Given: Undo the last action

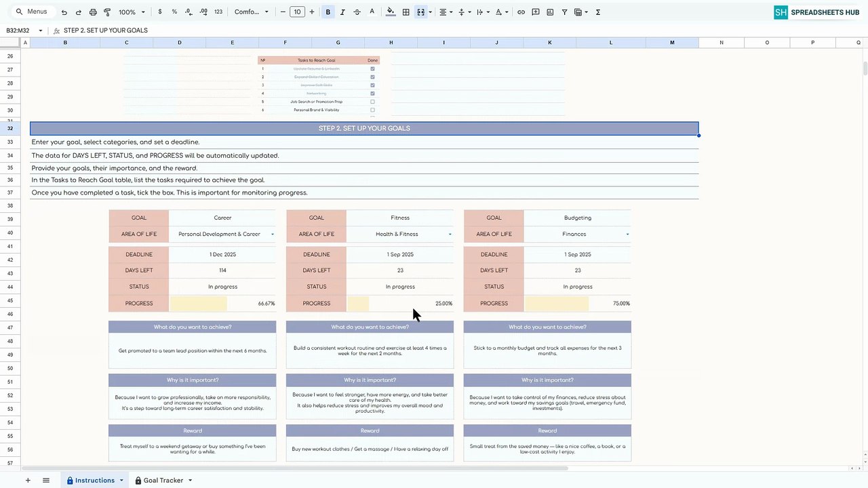Looking at the screenshot, I should (x=64, y=12).
